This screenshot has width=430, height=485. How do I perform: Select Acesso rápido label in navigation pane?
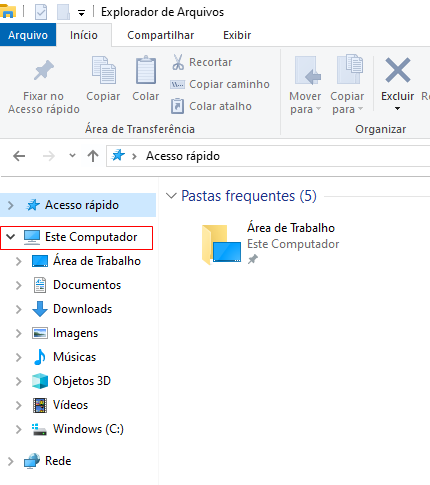[82, 205]
